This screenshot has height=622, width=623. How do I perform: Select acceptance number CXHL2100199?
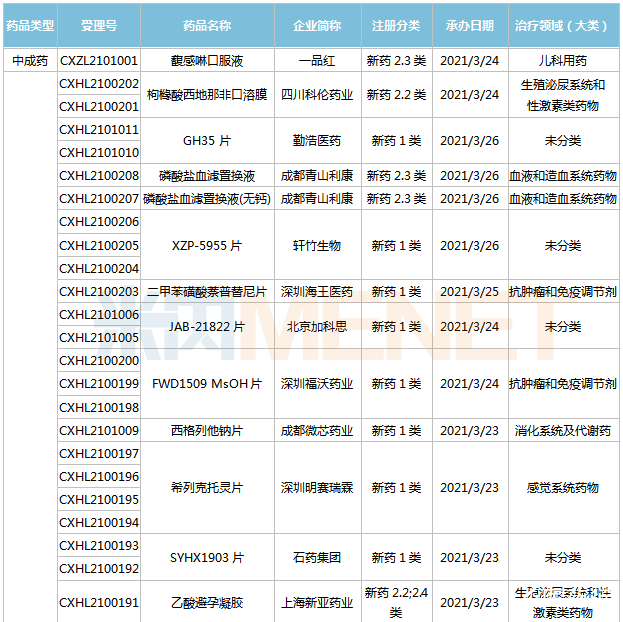[x=99, y=384]
